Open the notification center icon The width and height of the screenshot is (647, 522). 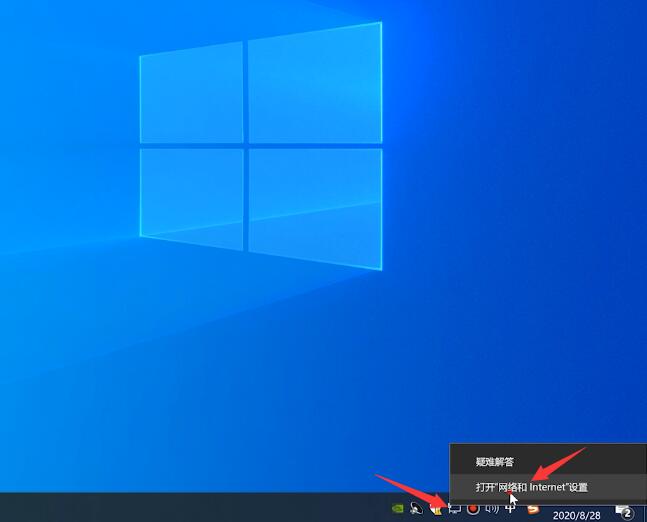click(624, 512)
